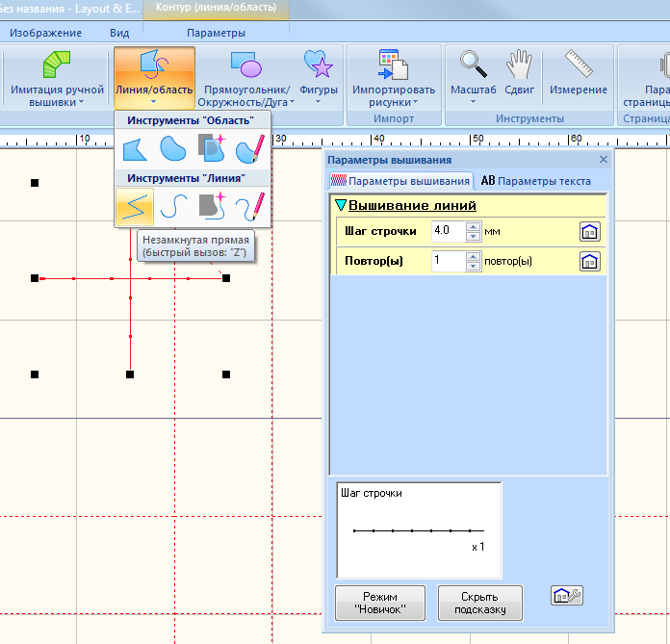Select the freehand pencil area tool

(249, 148)
